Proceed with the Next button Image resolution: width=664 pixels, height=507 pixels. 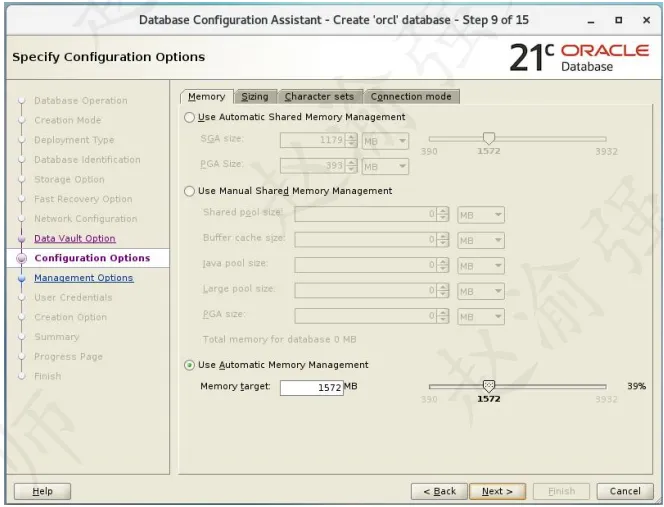pyautogui.click(x=497, y=491)
